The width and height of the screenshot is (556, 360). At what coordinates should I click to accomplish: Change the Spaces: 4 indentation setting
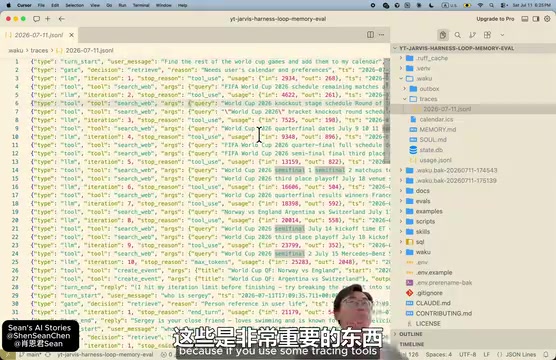point(439,354)
